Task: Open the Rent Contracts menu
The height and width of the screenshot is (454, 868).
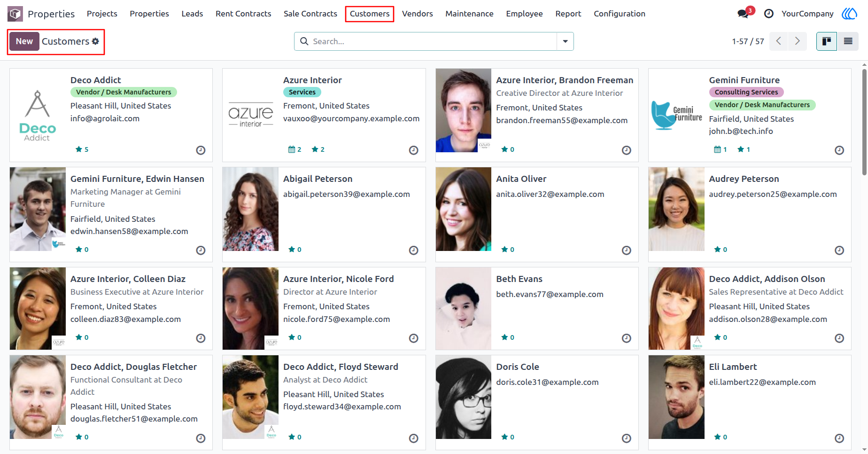Action: click(x=243, y=14)
